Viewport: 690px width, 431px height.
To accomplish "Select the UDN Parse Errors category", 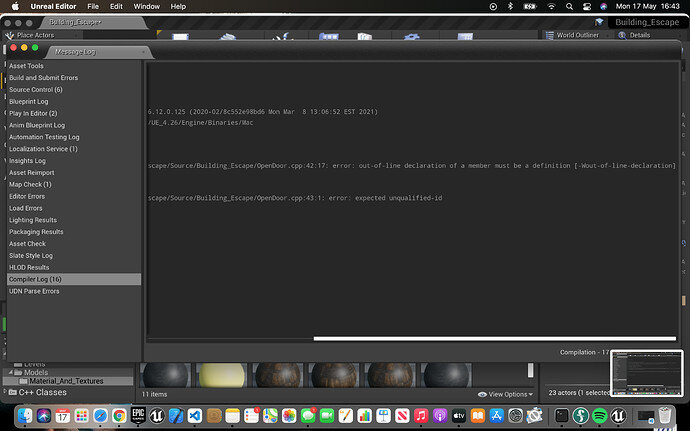I will [74, 291].
